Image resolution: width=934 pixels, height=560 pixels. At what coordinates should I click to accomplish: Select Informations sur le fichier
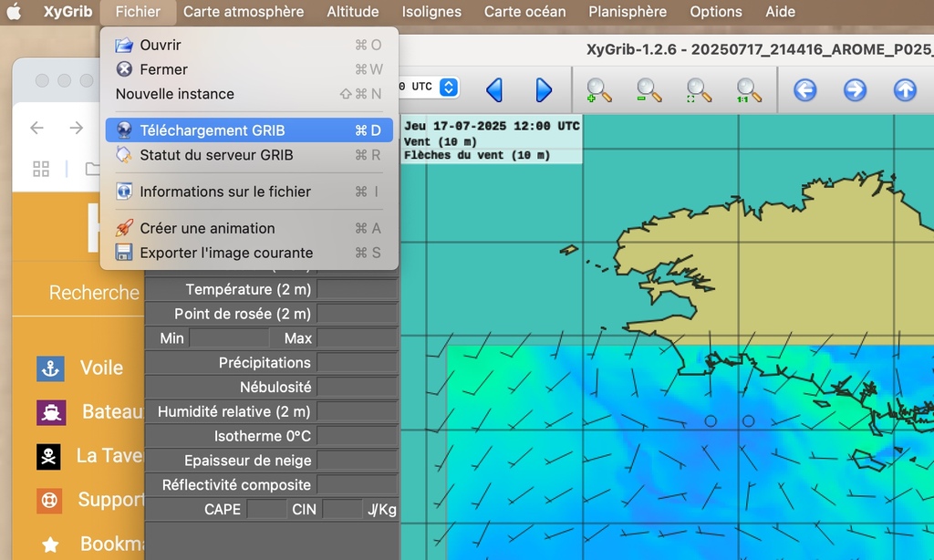[249, 192]
